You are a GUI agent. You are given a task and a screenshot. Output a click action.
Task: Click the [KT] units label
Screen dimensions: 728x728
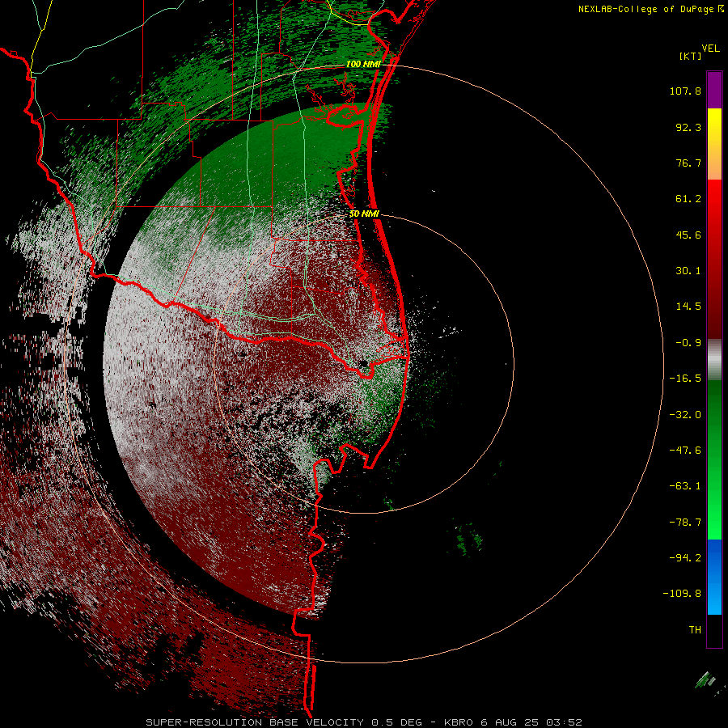click(690, 56)
